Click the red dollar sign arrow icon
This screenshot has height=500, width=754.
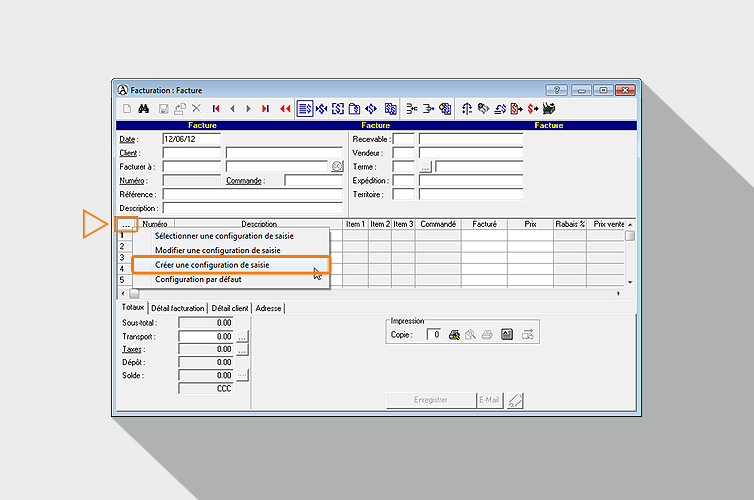533,109
